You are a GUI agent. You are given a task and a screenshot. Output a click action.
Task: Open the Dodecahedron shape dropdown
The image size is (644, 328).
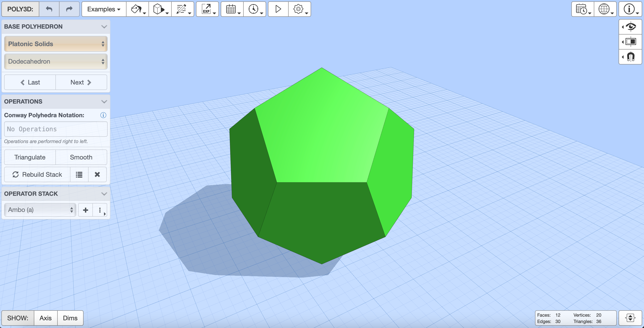(x=56, y=62)
